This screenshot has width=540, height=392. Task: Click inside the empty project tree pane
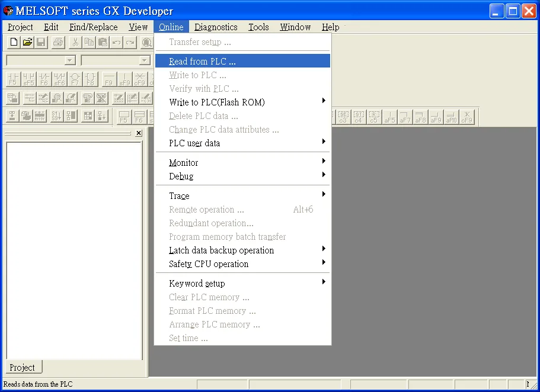pyautogui.click(x=74, y=250)
